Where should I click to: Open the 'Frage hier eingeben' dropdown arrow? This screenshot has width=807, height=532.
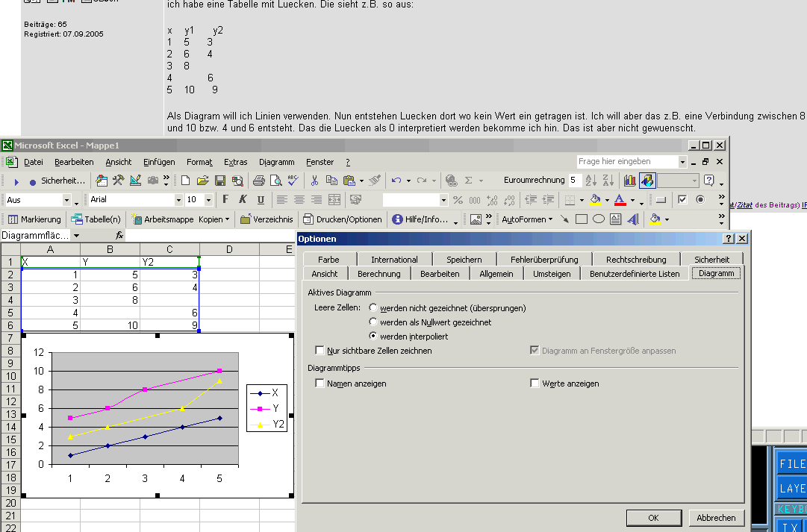tap(682, 162)
